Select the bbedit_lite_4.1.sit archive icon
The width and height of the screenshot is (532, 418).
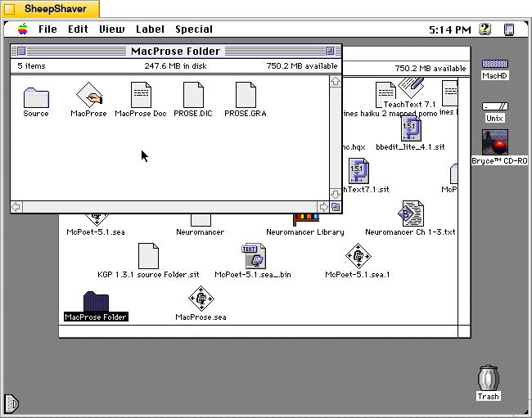tap(411, 128)
